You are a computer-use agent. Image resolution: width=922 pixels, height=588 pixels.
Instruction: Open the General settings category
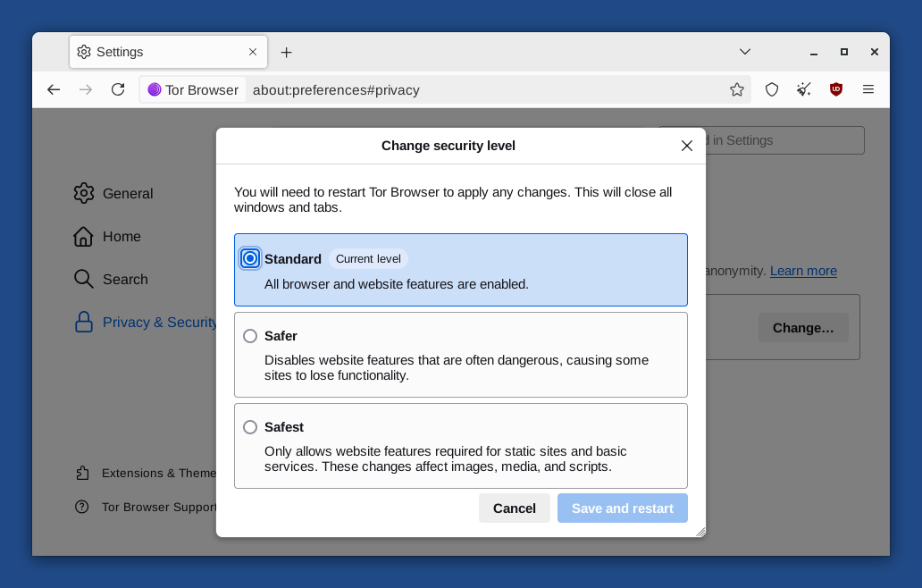tap(127, 193)
